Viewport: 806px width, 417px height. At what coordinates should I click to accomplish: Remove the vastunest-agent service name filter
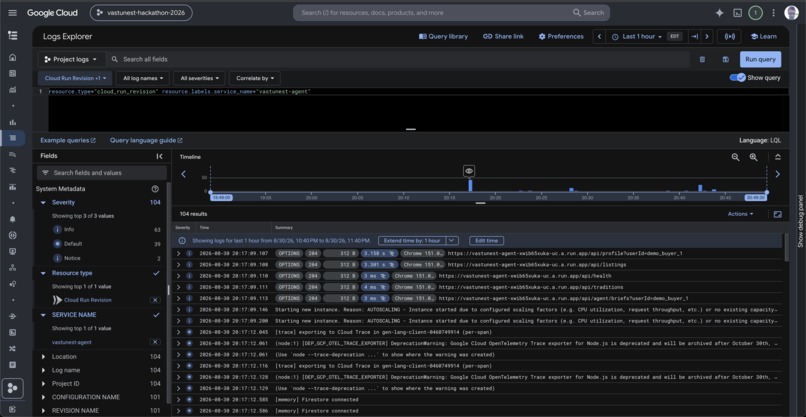pyautogui.click(x=155, y=342)
